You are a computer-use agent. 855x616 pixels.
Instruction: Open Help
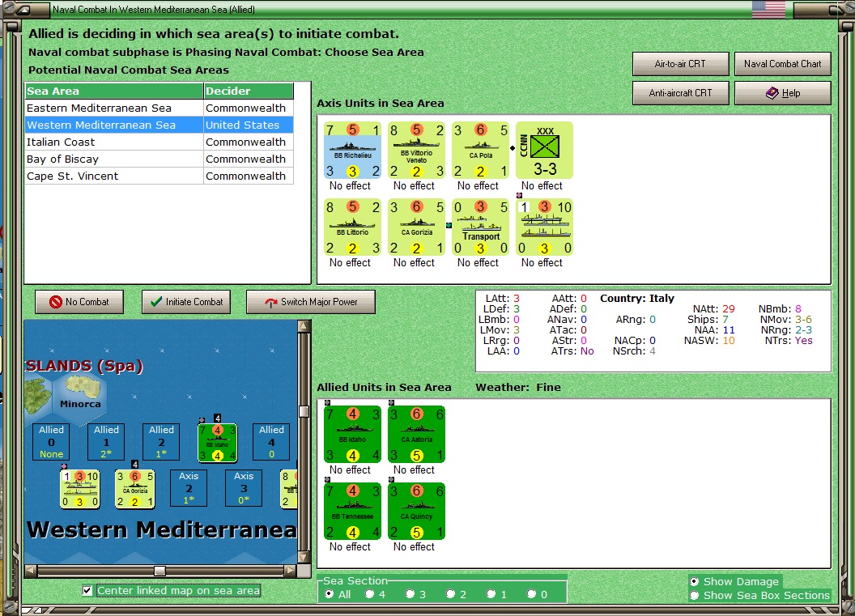[x=782, y=93]
